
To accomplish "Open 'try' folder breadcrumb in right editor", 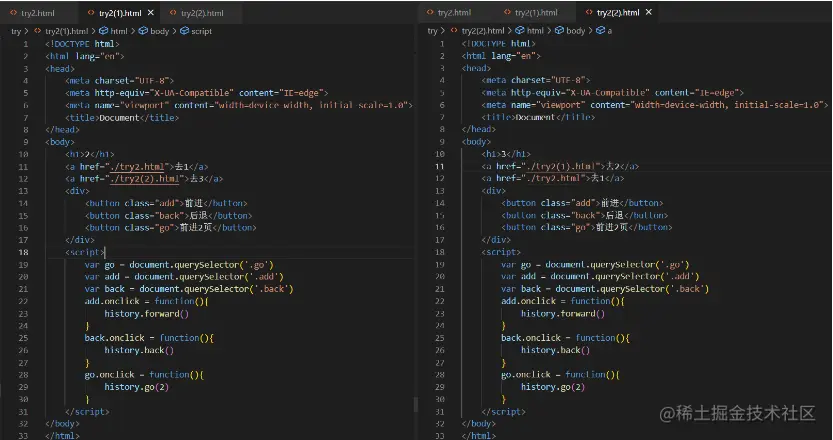I will [432, 31].
